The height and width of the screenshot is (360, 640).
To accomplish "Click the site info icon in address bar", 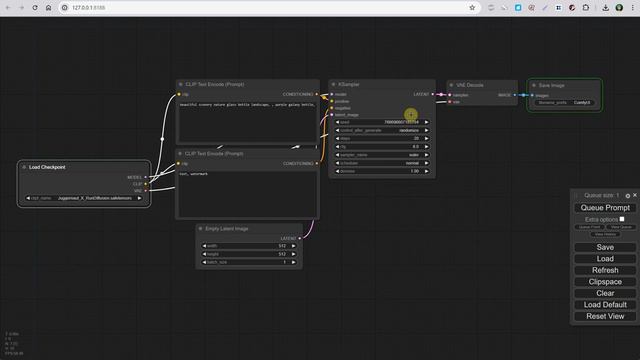I will point(64,8).
